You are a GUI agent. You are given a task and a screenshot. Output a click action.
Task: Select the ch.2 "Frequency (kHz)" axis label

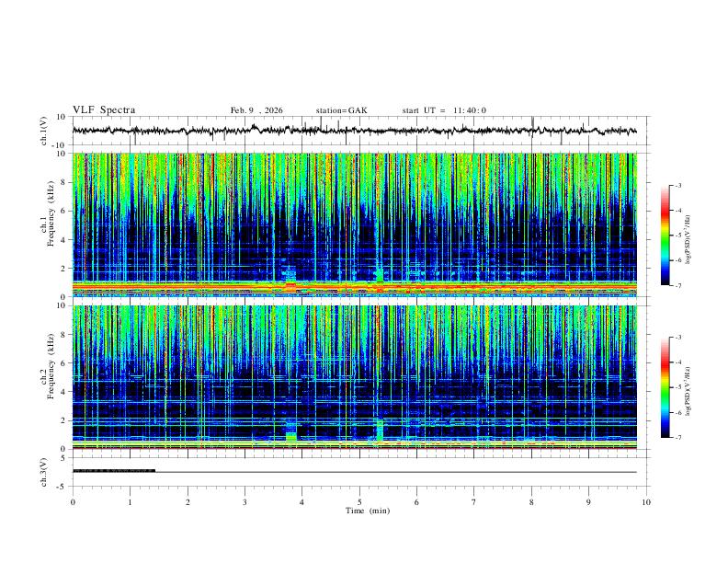pyautogui.click(x=51, y=366)
